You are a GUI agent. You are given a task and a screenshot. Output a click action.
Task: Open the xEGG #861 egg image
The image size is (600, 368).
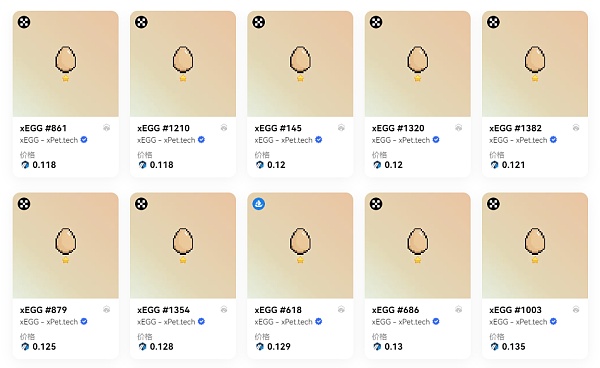(x=65, y=64)
